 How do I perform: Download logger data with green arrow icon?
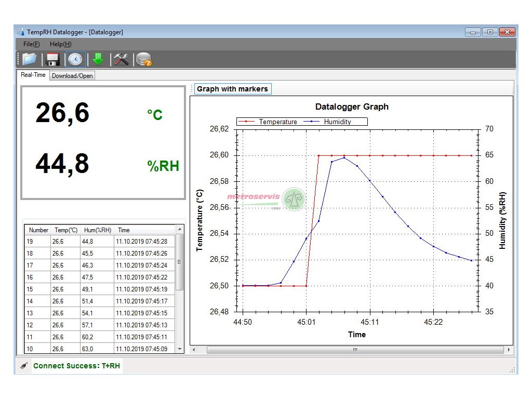(x=98, y=59)
